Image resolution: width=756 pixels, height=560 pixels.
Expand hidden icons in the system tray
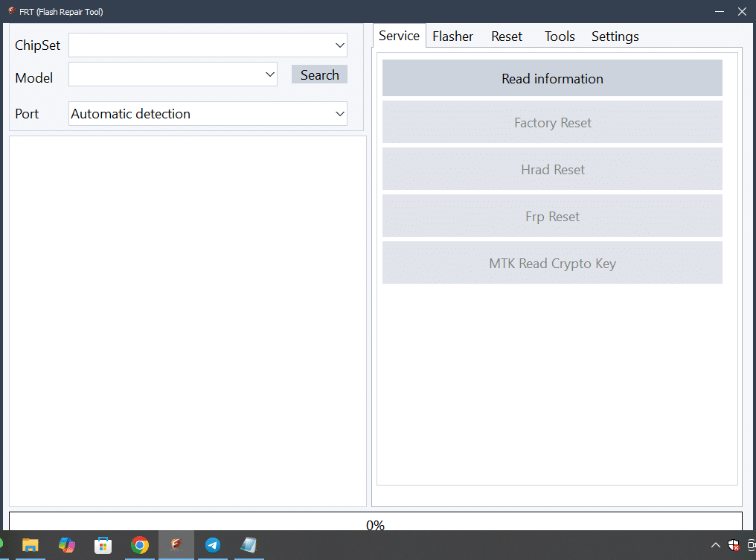(716, 545)
